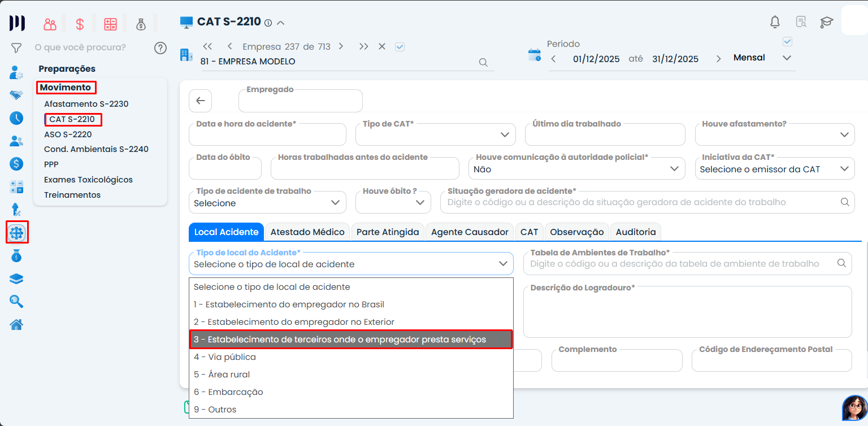Switch to the Observação tab
The width and height of the screenshot is (868, 426).
click(577, 232)
